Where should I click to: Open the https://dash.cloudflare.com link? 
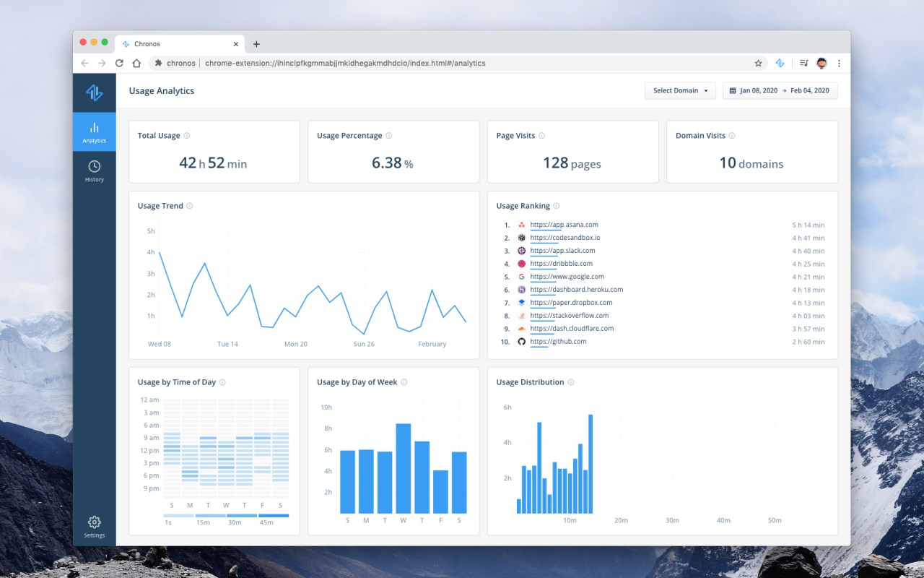572,329
